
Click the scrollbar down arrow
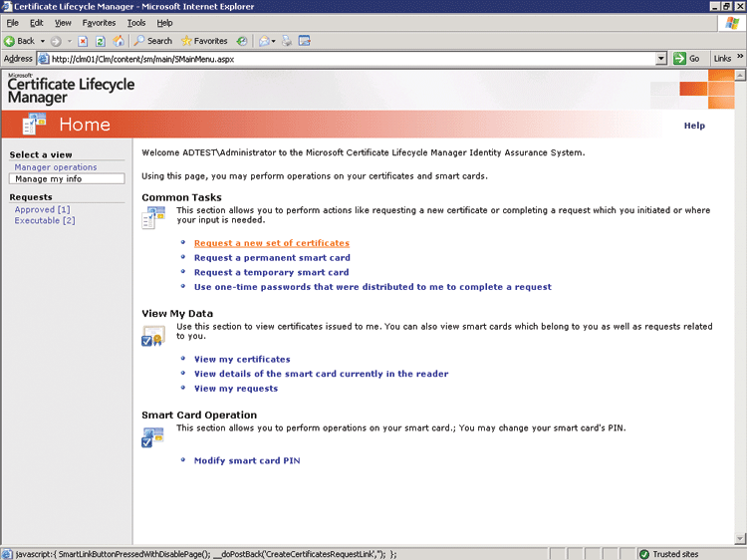(740, 539)
